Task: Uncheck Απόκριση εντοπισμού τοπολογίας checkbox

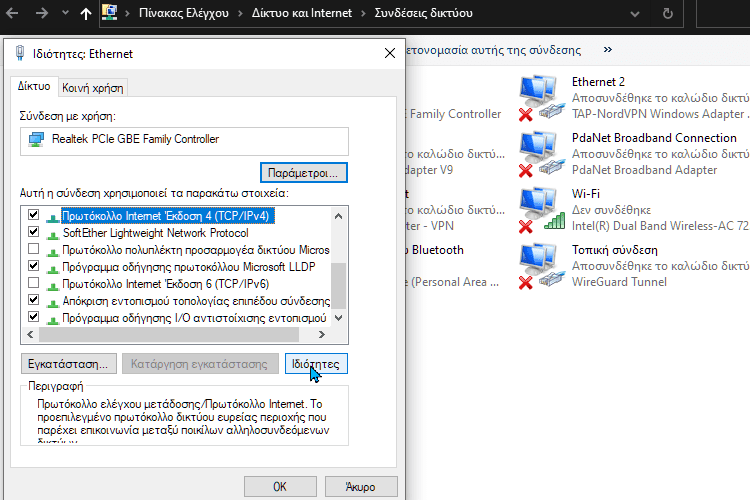Action: click(x=33, y=300)
